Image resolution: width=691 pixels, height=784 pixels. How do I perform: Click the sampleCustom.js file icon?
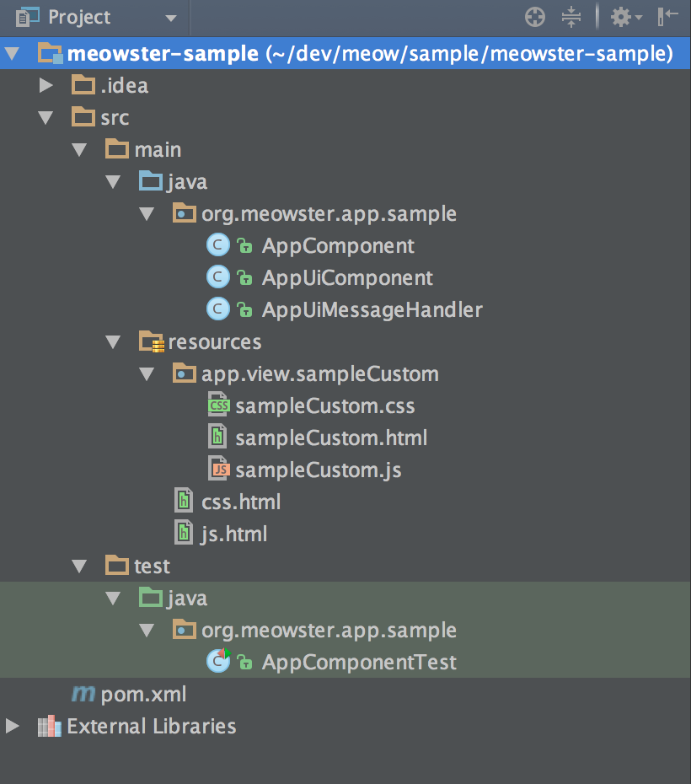[x=218, y=470]
